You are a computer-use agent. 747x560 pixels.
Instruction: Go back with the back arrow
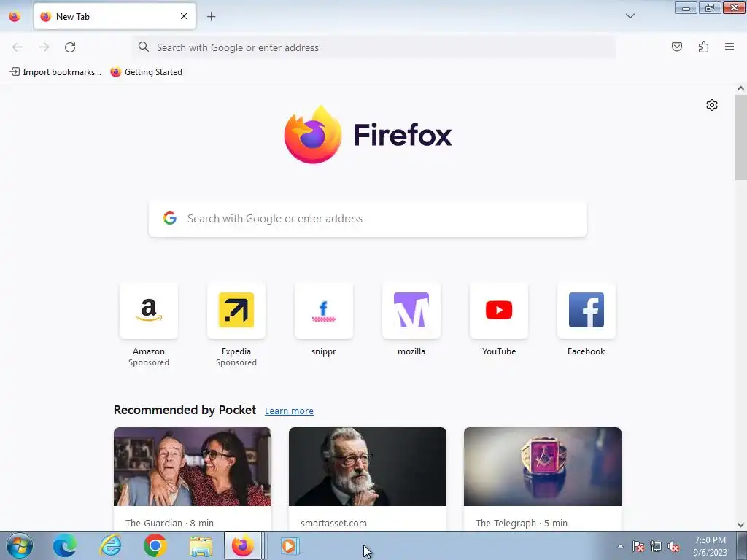click(18, 47)
